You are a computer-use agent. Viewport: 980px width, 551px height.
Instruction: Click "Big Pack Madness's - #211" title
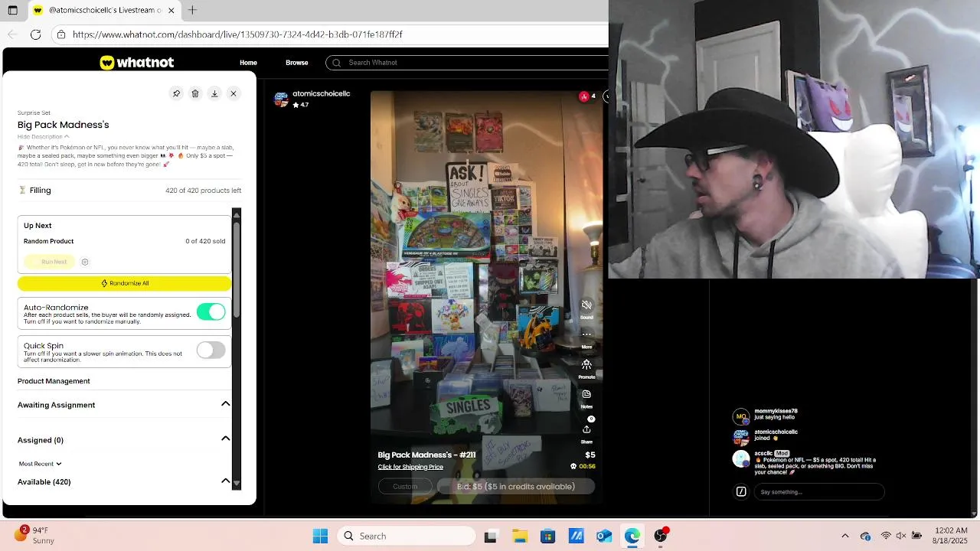tap(426, 455)
